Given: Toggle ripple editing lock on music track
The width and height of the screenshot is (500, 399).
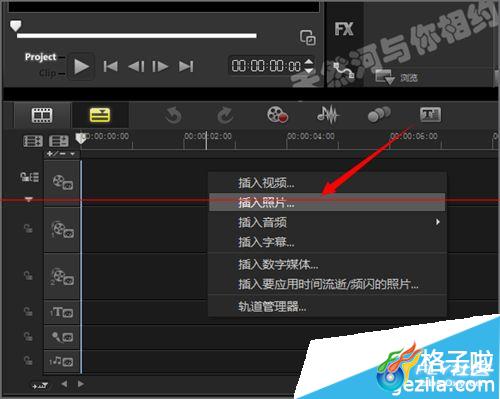Looking at the screenshot, I should pos(28,361).
